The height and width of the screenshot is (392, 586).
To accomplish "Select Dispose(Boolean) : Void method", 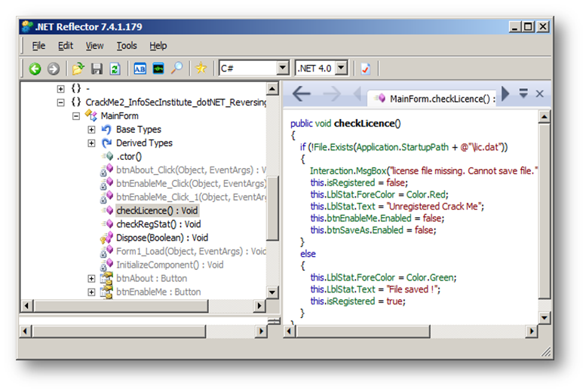I will tap(161, 237).
